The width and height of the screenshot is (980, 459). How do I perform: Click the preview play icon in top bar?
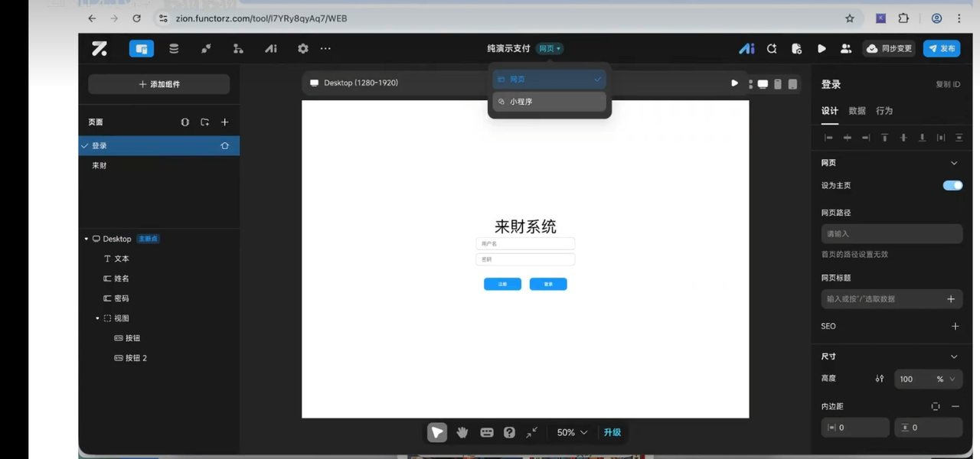pyautogui.click(x=822, y=48)
